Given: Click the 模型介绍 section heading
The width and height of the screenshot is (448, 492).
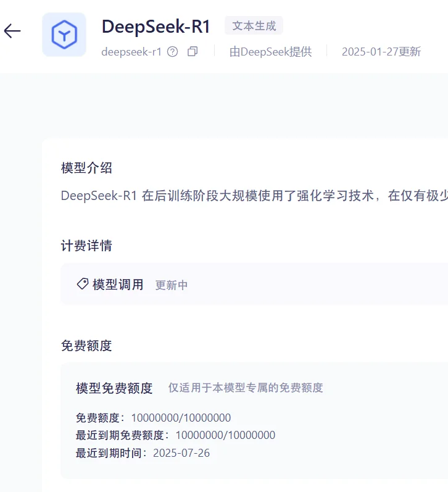Looking at the screenshot, I should [x=86, y=168].
